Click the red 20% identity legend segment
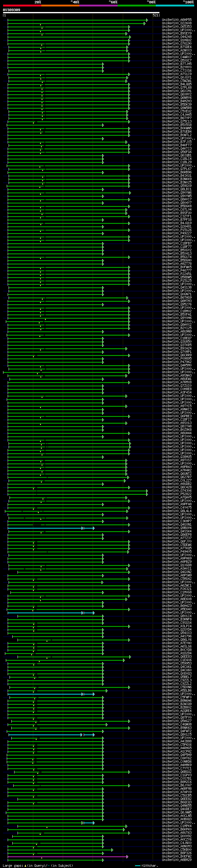 tap(22, 6)
